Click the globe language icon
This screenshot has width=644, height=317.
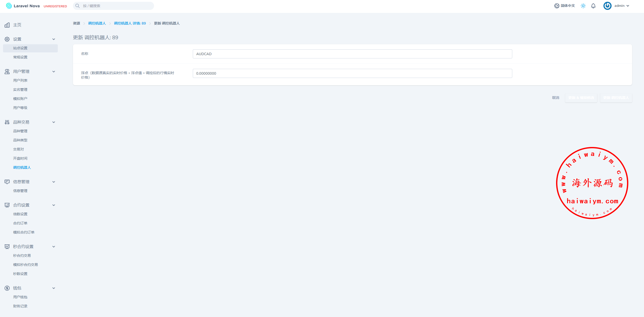pyautogui.click(x=557, y=6)
